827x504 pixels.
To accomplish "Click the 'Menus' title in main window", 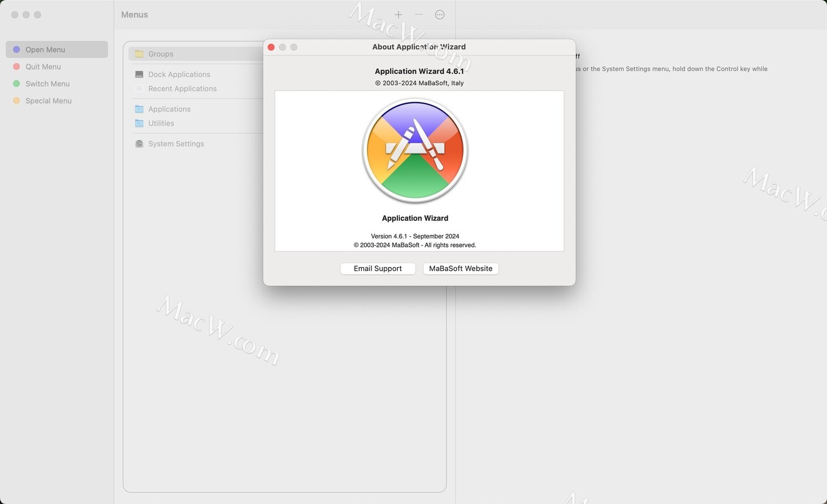I will [x=135, y=15].
